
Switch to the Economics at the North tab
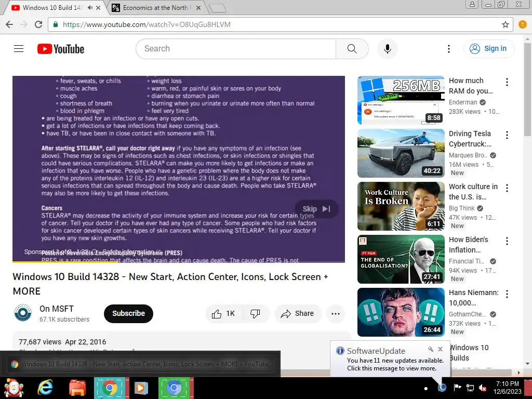pos(155,7)
